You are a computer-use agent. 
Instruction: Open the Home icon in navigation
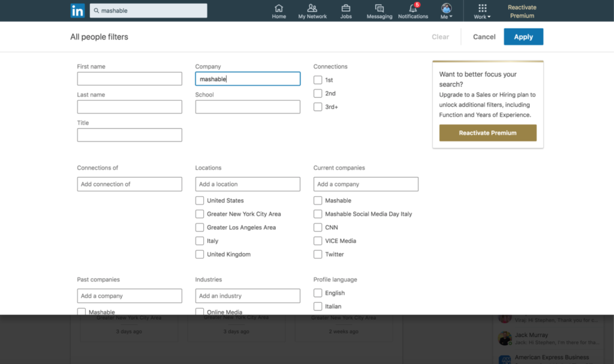click(x=279, y=8)
